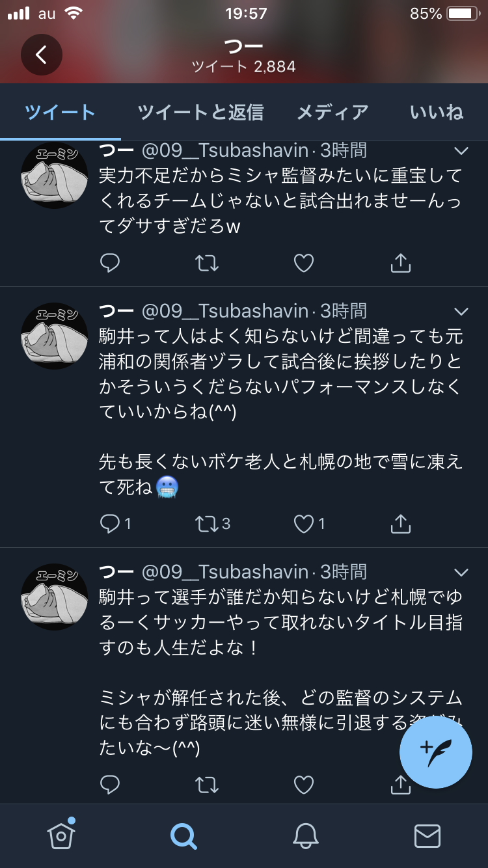Tap the back arrow button
The width and height of the screenshot is (488, 868).
click(x=41, y=55)
